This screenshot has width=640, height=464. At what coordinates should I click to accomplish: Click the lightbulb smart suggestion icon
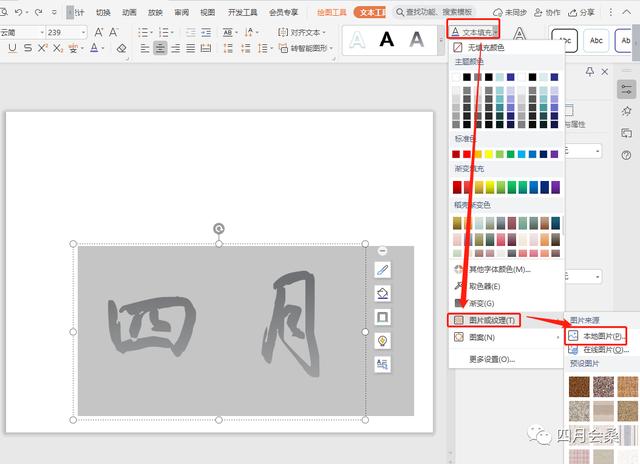(x=382, y=341)
